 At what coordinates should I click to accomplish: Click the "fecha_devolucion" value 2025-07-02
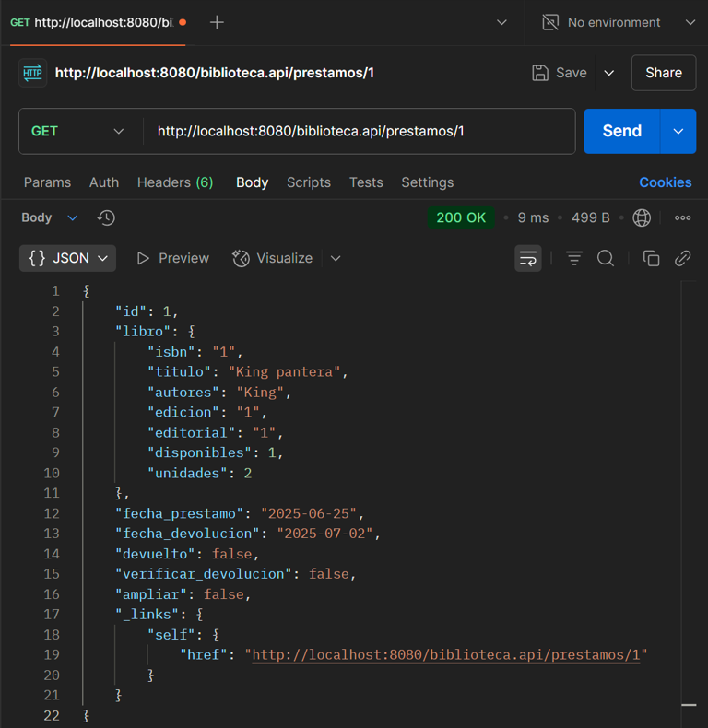[324, 534]
